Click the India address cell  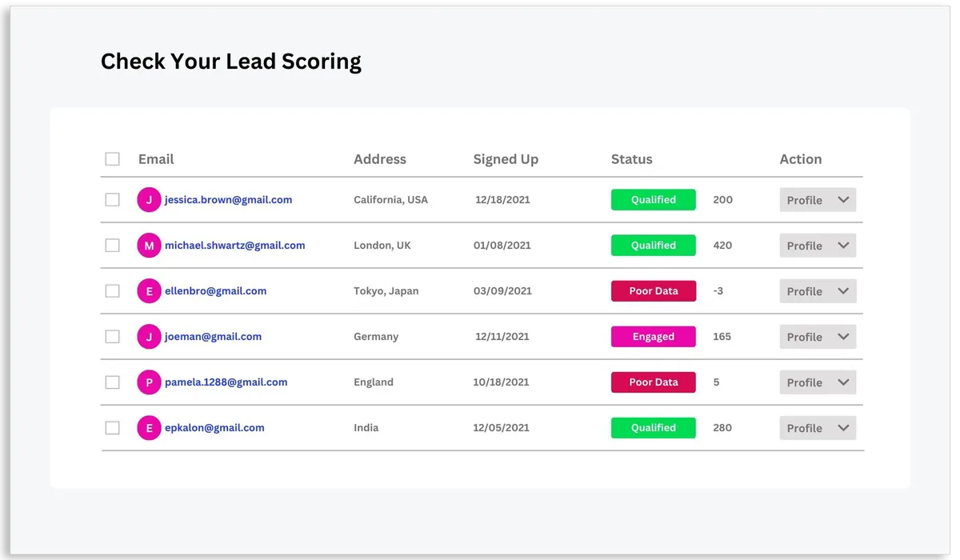click(366, 428)
